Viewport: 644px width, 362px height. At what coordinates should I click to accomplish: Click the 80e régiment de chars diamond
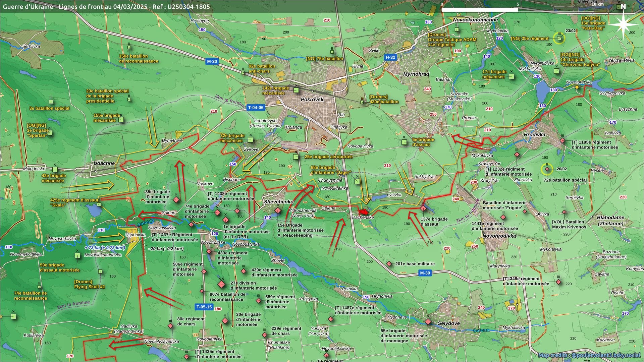click(x=170, y=325)
